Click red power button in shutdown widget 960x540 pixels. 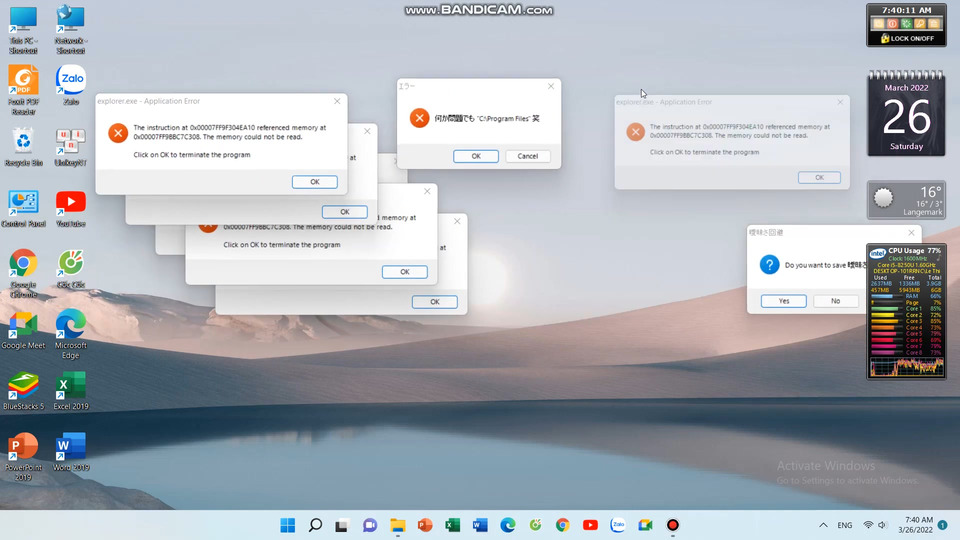(893, 24)
